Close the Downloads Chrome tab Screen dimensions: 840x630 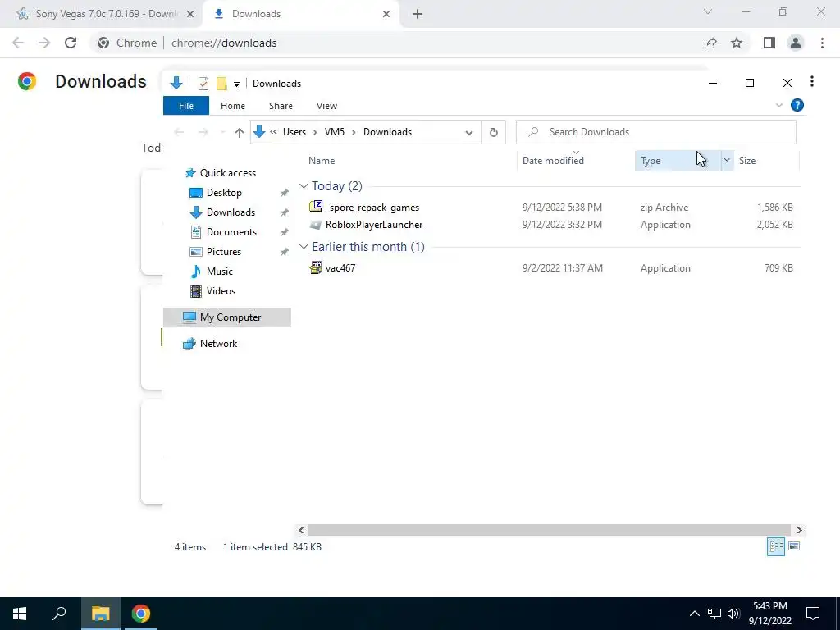pyautogui.click(x=386, y=14)
